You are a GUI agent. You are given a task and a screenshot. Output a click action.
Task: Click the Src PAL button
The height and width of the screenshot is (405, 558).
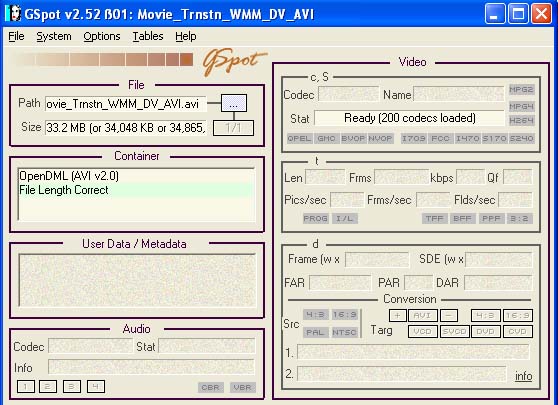(315, 332)
